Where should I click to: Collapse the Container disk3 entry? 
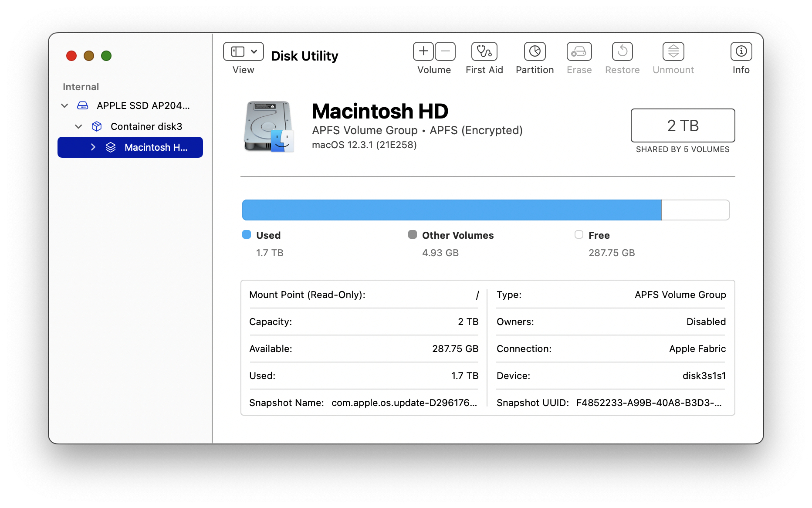pyautogui.click(x=78, y=126)
